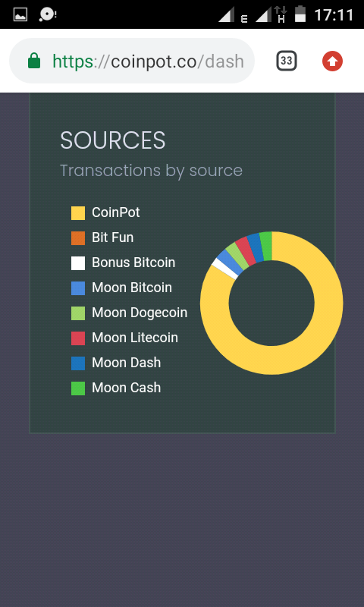Tap the mobile data signal icon
Screen dimensions: 364x607
[x=271, y=14]
